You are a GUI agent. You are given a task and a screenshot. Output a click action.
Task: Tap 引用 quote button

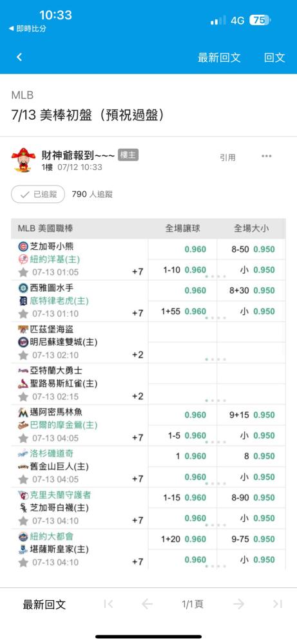pyautogui.click(x=227, y=157)
